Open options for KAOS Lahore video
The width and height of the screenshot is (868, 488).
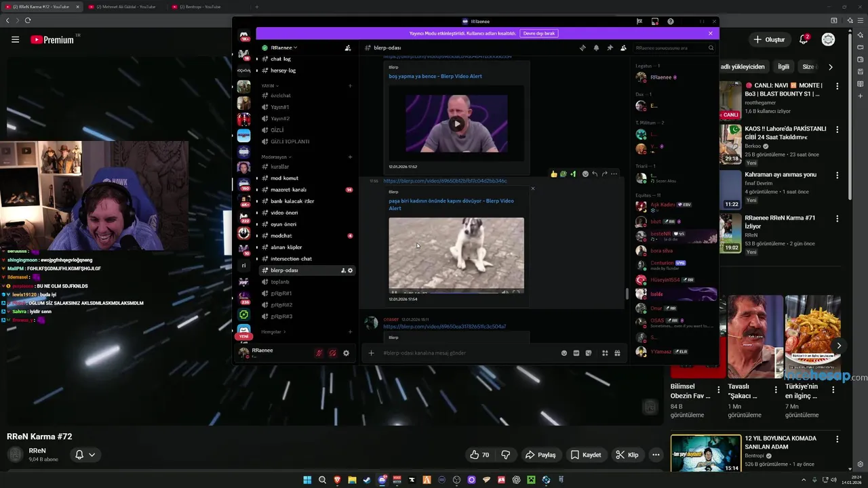(x=837, y=129)
